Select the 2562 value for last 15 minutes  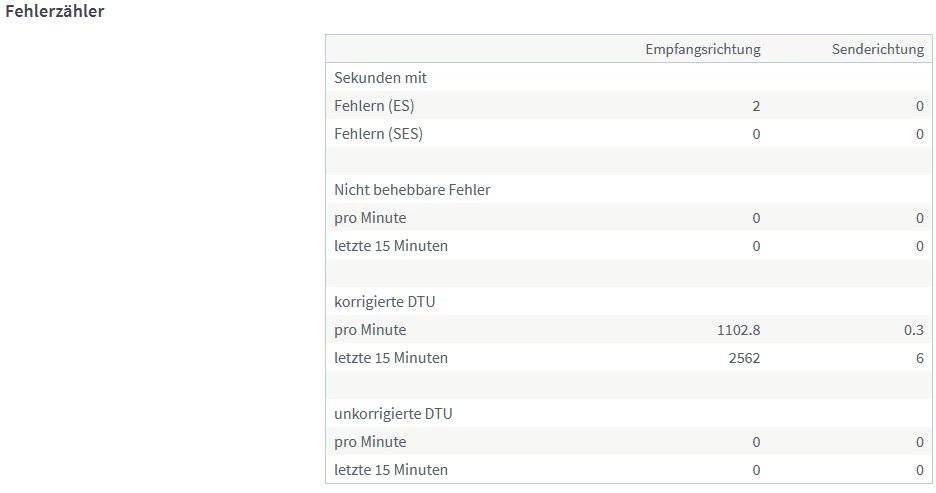click(x=743, y=358)
